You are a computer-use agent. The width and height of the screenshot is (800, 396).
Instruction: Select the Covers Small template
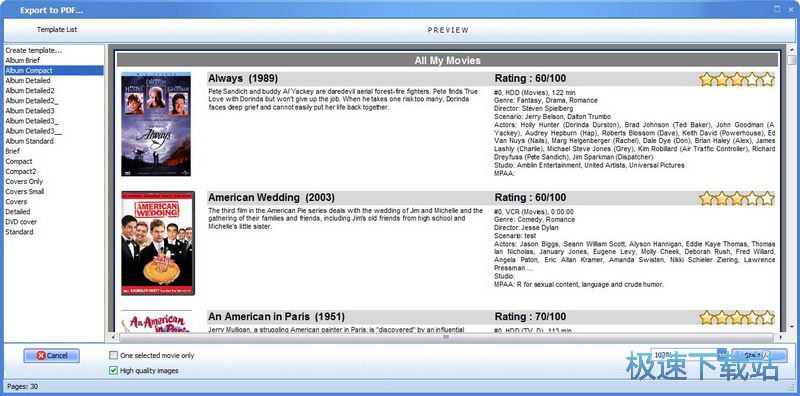(x=24, y=191)
